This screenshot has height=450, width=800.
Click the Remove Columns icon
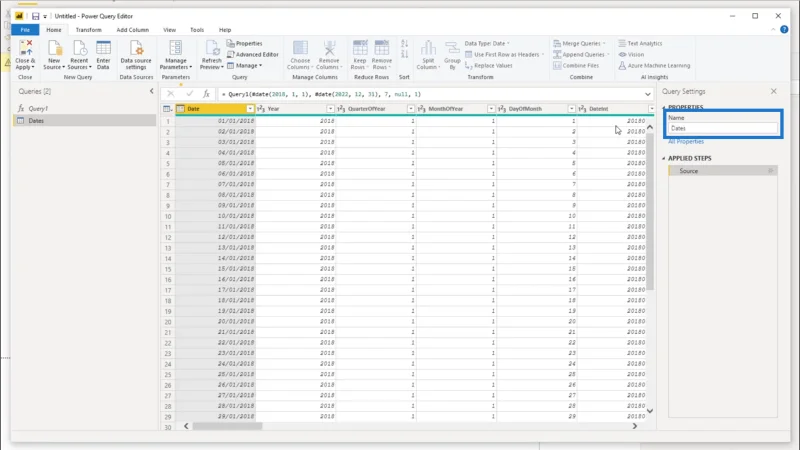point(329,55)
